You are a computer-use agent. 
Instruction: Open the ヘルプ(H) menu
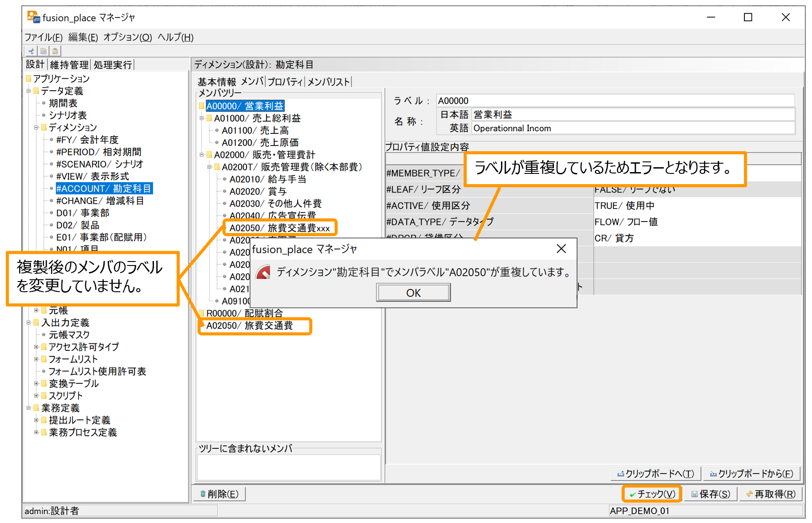[x=176, y=37]
